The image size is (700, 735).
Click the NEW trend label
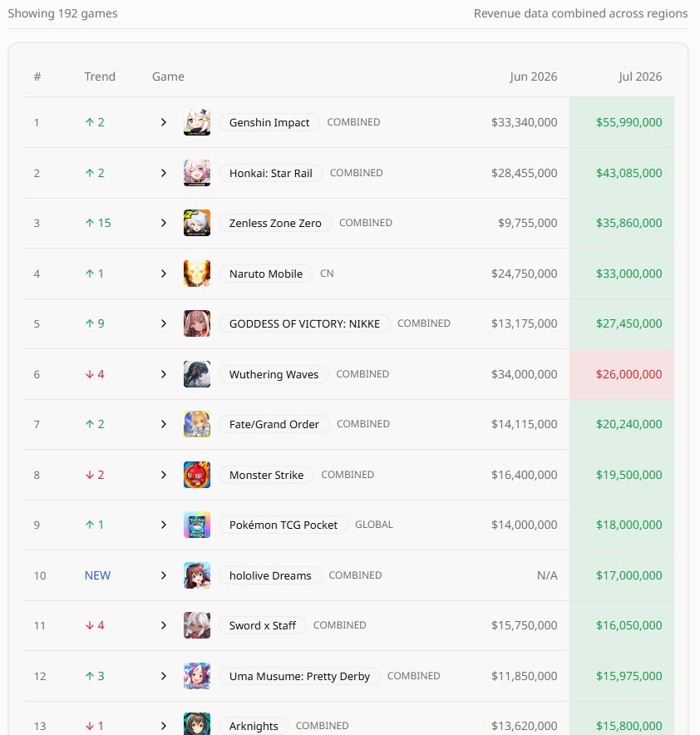97,575
